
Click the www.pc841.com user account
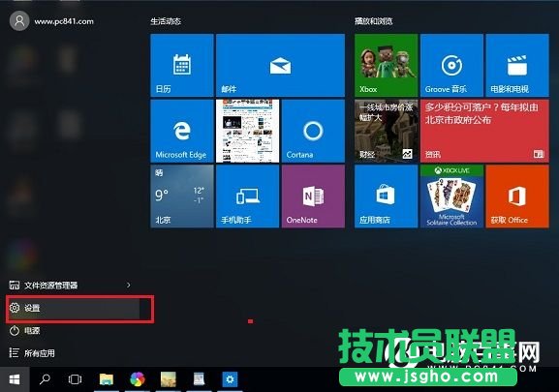tap(52, 21)
